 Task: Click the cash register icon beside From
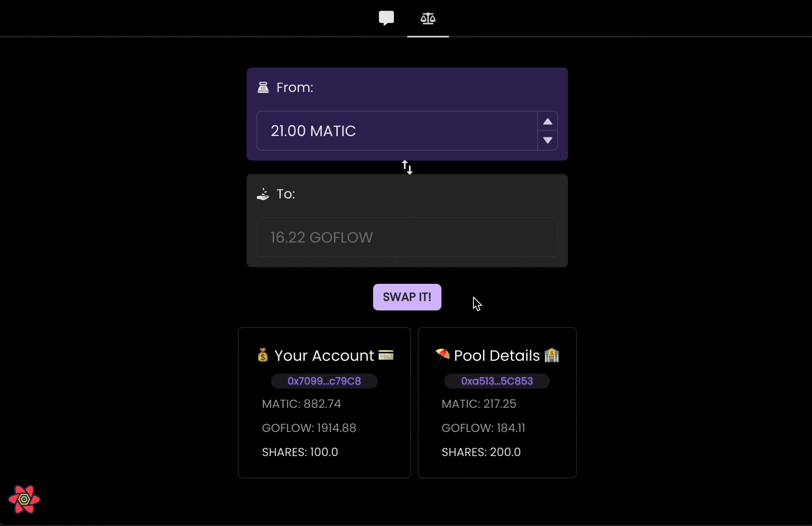[263, 87]
